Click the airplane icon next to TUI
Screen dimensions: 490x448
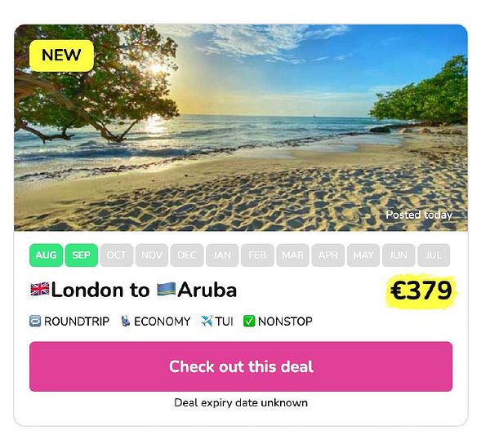[207, 321]
